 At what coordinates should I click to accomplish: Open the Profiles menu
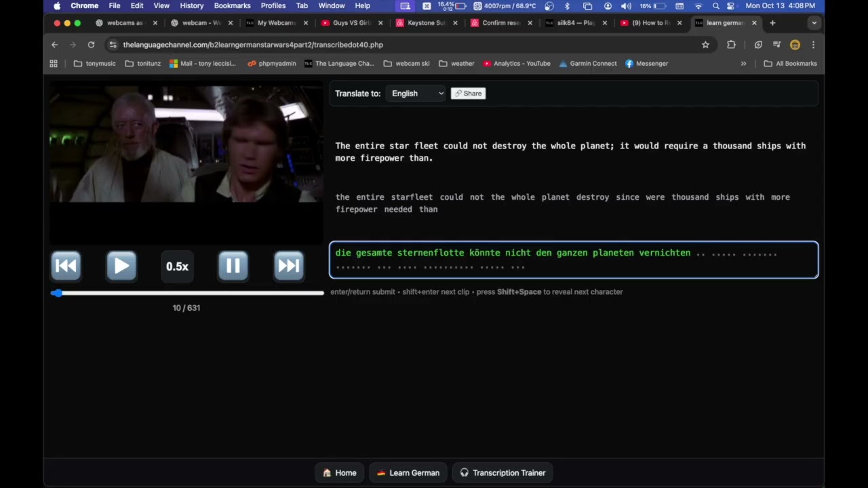(273, 5)
